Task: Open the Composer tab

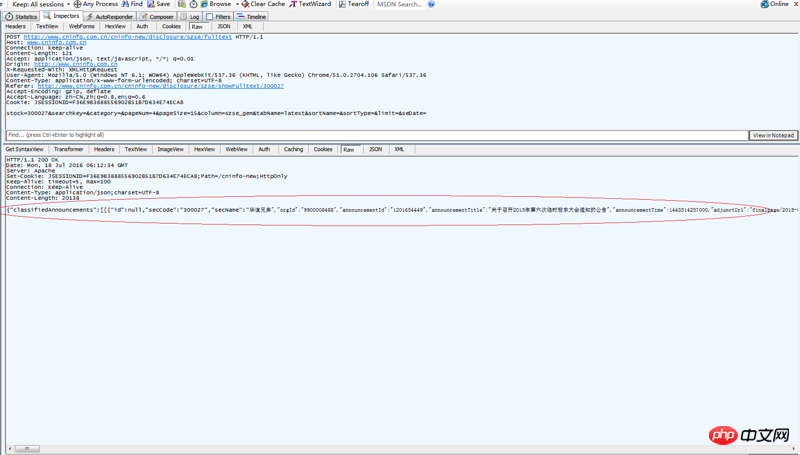Action: click(157, 17)
